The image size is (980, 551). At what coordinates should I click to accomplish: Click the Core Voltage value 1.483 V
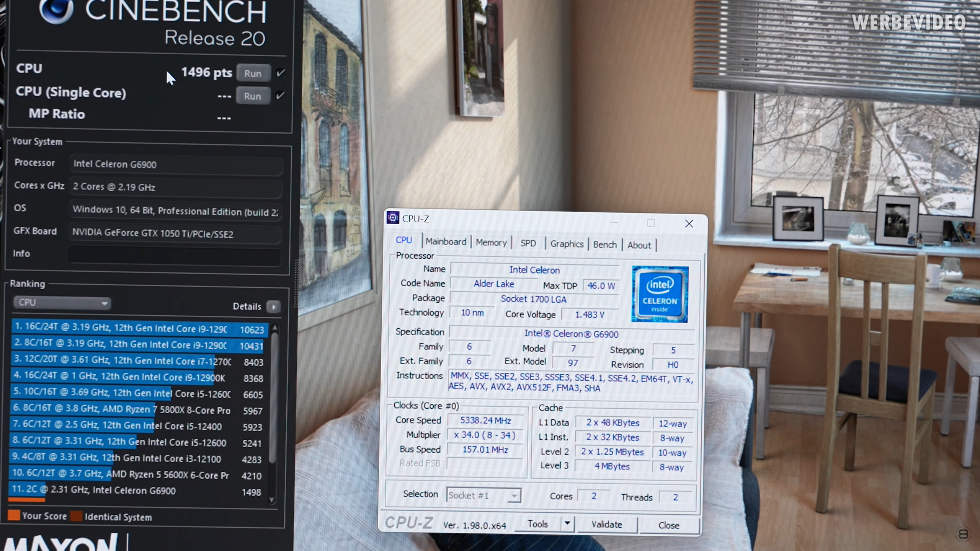[590, 315]
